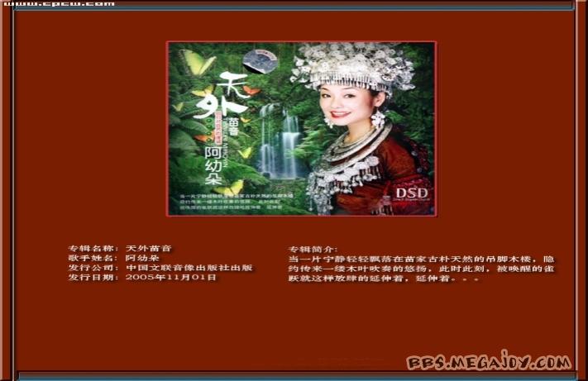The width and height of the screenshot is (588, 381).
Task: Click the 专辑名称 label
Action: pyautogui.click(x=93, y=249)
